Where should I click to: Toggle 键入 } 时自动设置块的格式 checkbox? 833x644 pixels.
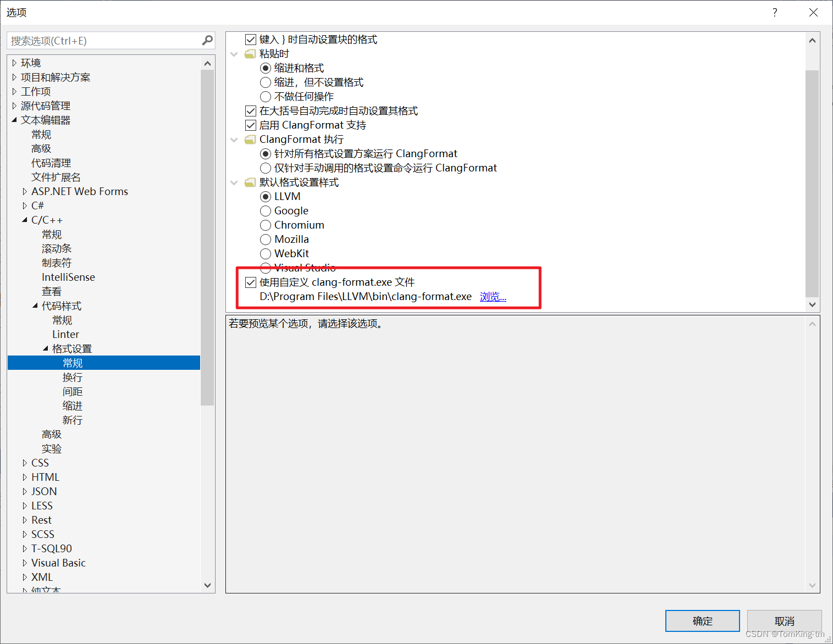click(x=251, y=39)
